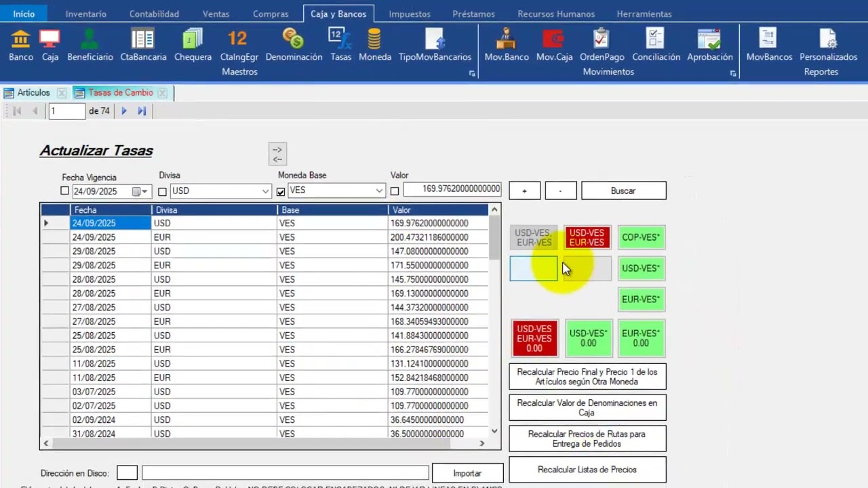
Task: Click Recalcular Precio Final y Precio 1
Action: click(x=587, y=377)
